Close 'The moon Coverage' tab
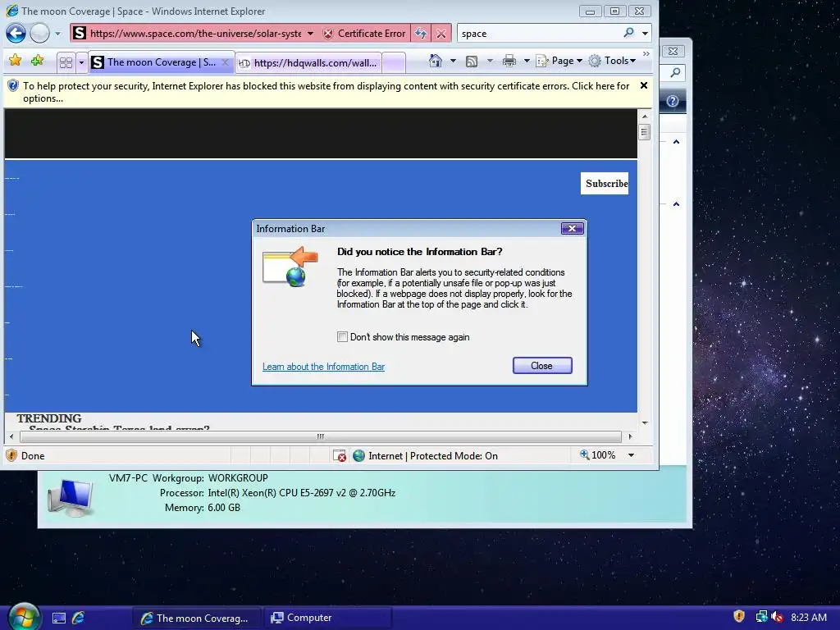The height and width of the screenshot is (630, 840). click(x=226, y=62)
